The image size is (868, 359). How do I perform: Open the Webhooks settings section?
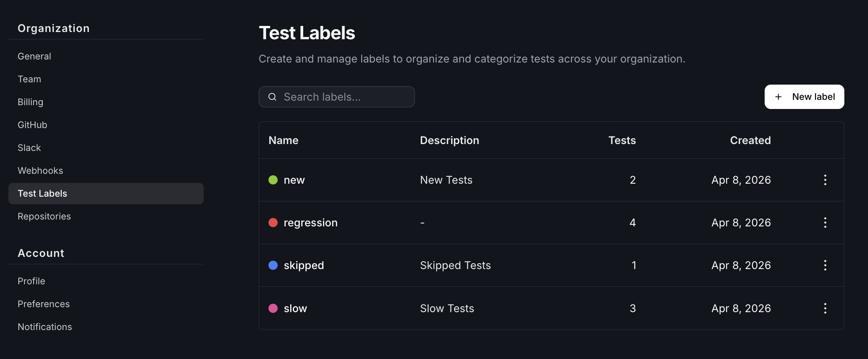click(x=40, y=170)
